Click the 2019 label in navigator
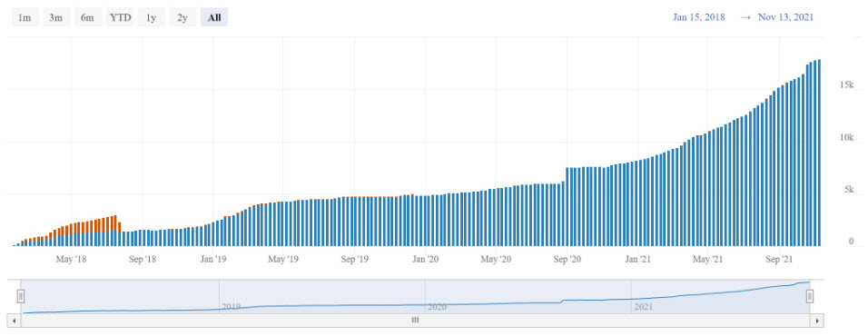This screenshot has height=336, width=868. [x=231, y=306]
